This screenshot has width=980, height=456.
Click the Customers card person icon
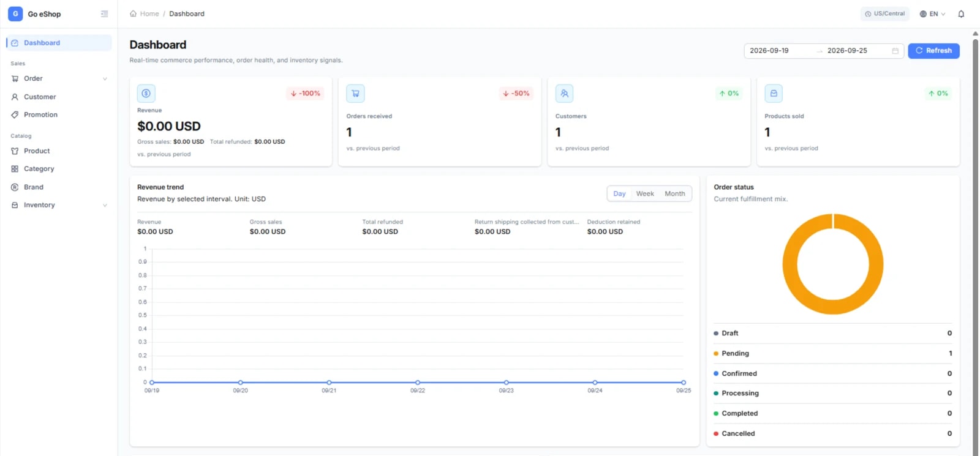565,93
